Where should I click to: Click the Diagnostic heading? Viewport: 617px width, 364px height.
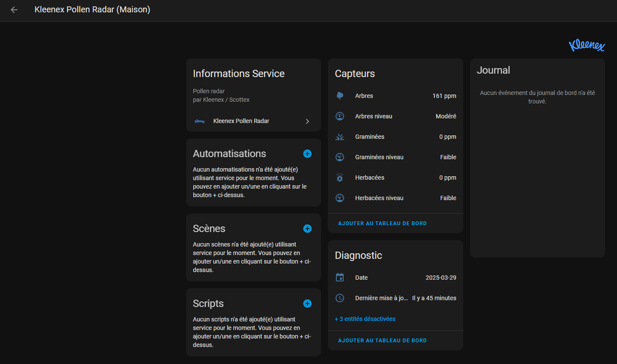click(358, 255)
